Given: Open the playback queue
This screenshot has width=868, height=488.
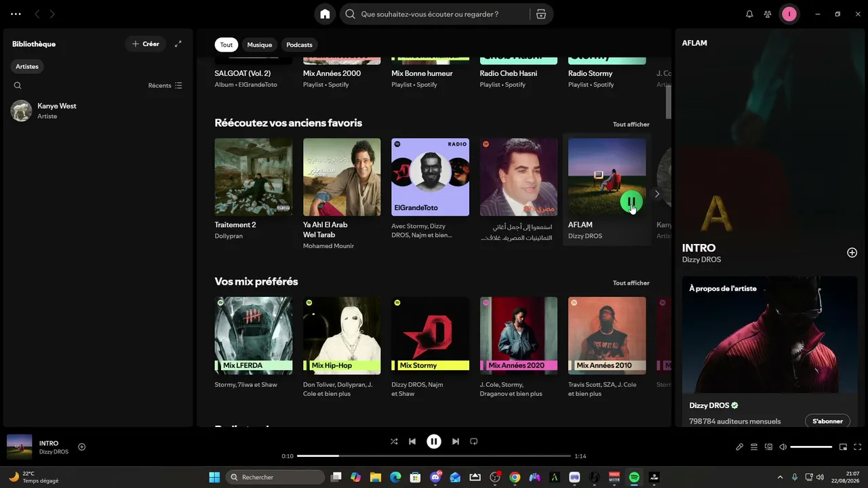Looking at the screenshot, I should pos(754,447).
